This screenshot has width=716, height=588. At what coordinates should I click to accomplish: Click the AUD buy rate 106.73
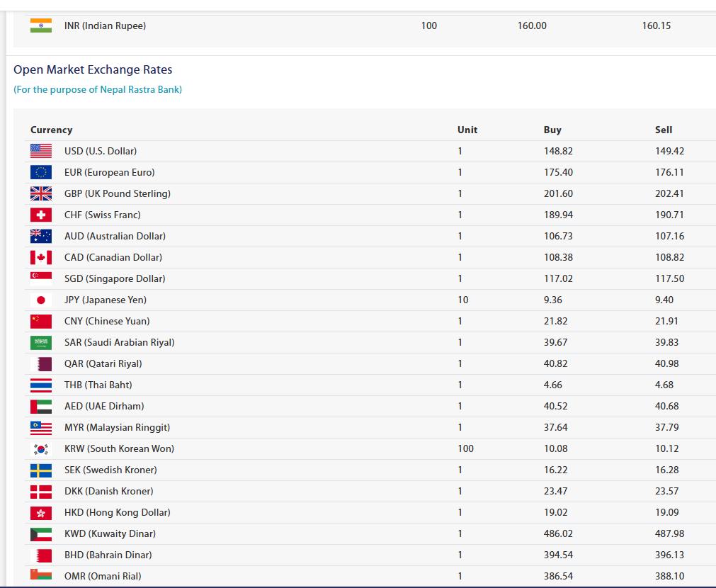click(558, 236)
